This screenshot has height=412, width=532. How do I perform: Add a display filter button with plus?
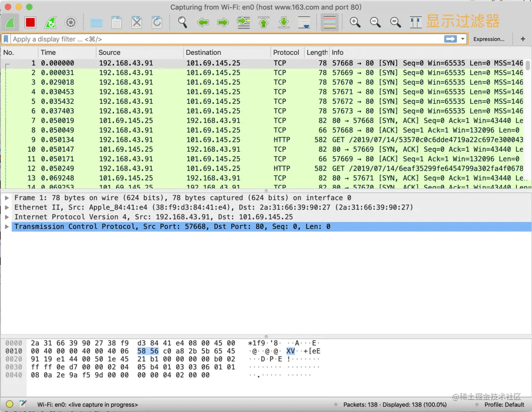click(x=523, y=39)
